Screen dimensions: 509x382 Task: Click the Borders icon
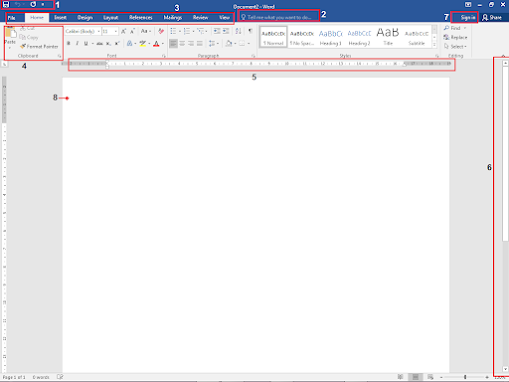pyautogui.click(x=242, y=43)
